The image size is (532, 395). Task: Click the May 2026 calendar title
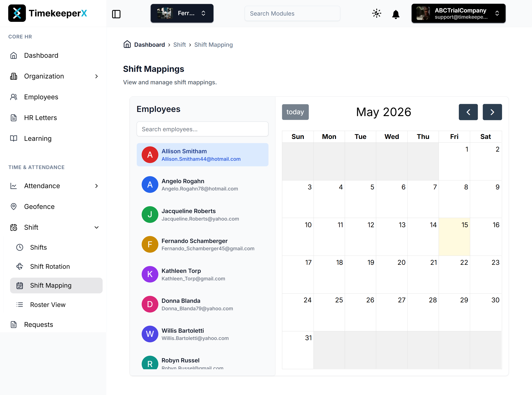coord(383,112)
